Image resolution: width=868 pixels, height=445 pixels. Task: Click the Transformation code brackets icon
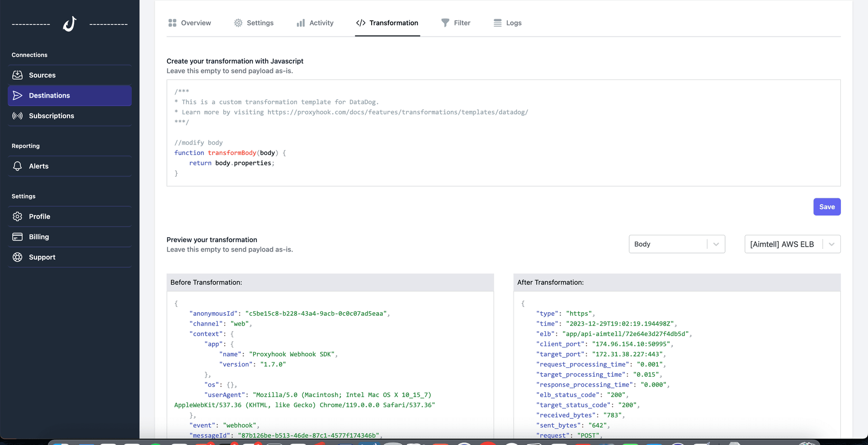tap(361, 23)
